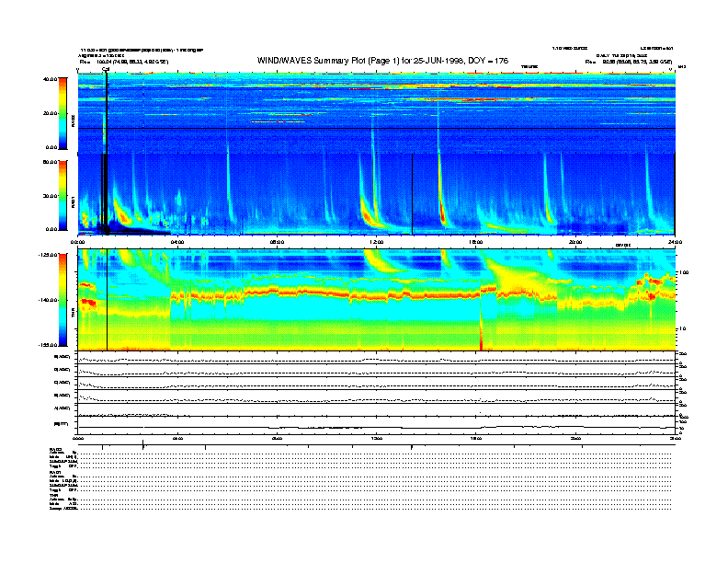Click the TNR intensity color bar
This screenshot has height=563, width=728.
[63, 300]
